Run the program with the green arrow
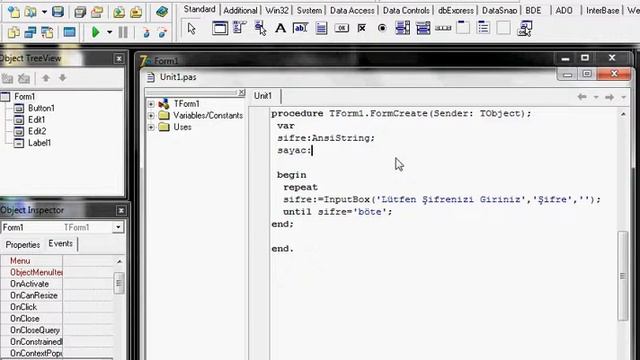 click(x=96, y=32)
